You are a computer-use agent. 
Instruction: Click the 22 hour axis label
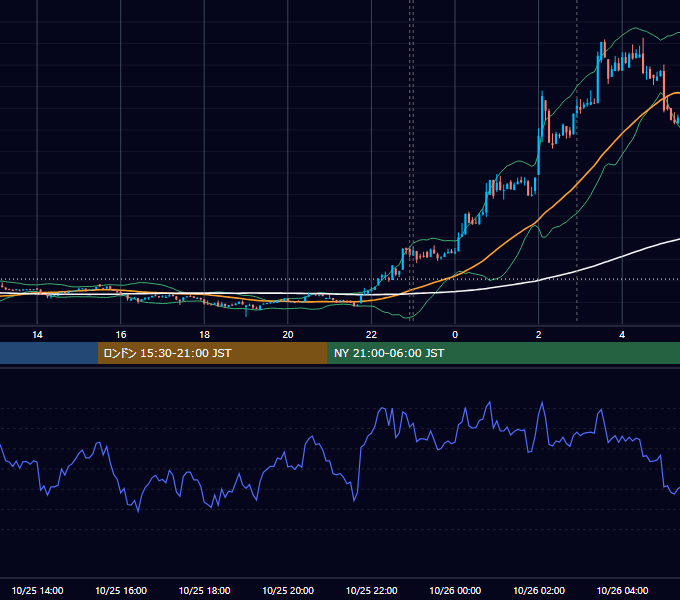[x=371, y=335]
